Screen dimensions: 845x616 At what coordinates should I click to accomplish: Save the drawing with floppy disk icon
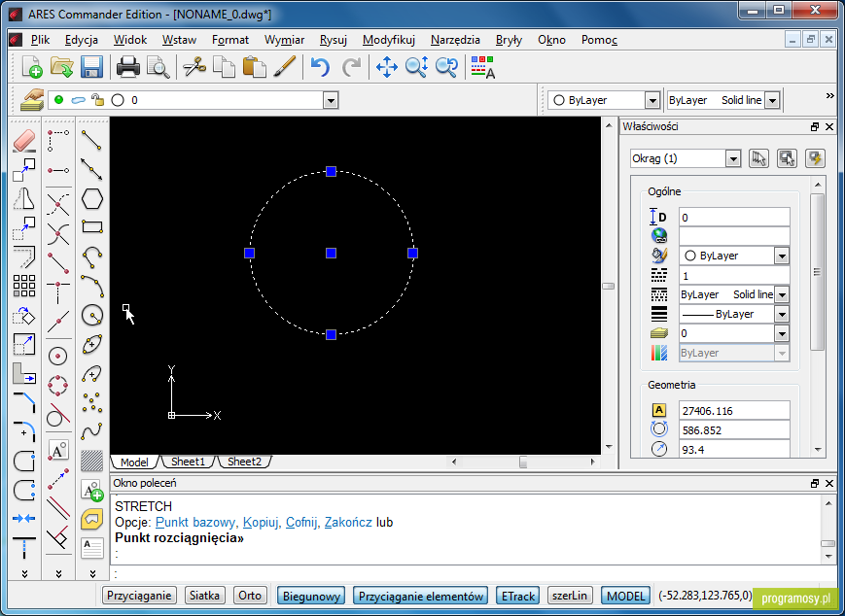[91, 67]
